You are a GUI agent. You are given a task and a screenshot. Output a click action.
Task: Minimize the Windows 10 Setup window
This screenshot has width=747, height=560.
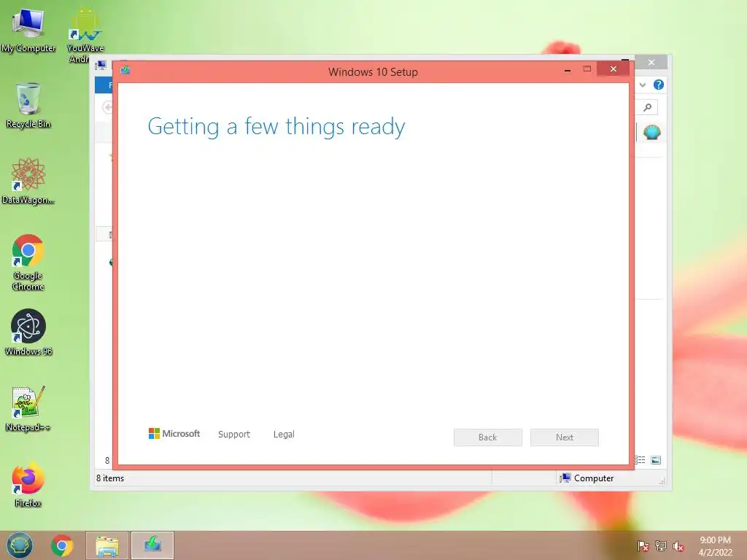pyautogui.click(x=568, y=69)
